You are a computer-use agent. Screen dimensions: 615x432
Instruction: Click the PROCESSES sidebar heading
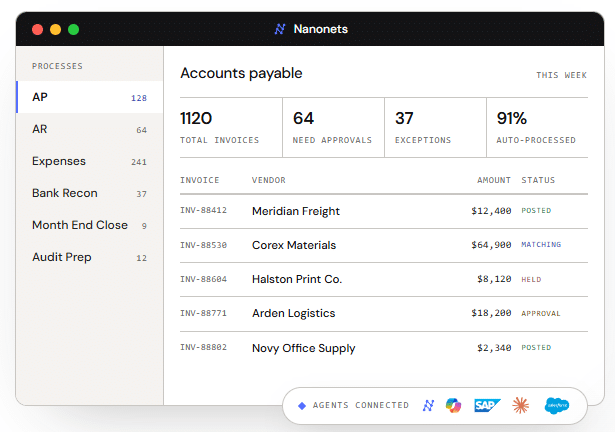[x=57, y=66]
